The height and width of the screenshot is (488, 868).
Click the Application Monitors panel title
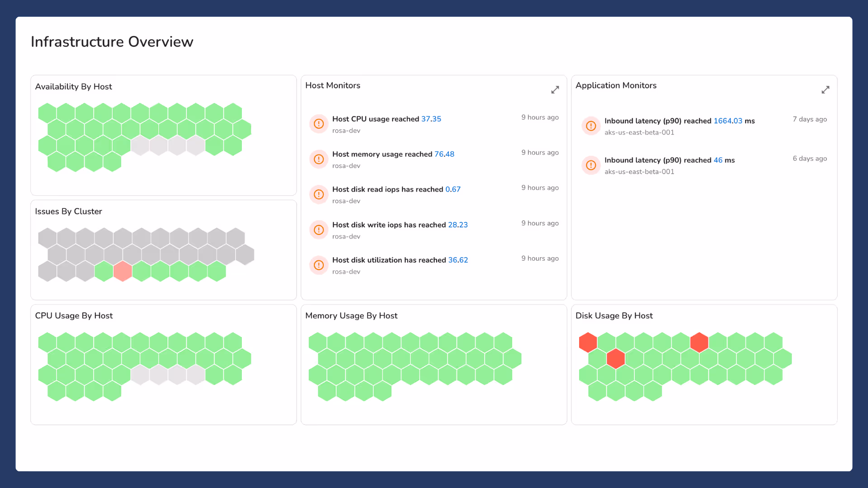pyautogui.click(x=616, y=85)
